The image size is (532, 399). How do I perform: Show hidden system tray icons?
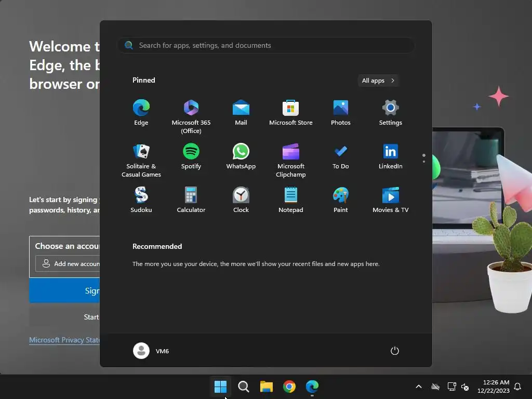point(419,387)
